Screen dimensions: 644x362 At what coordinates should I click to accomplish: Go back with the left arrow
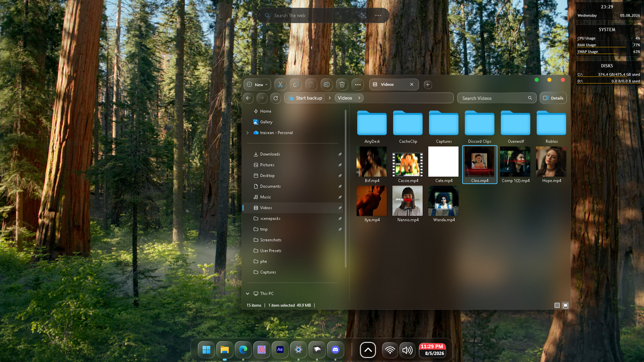(x=248, y=98)
